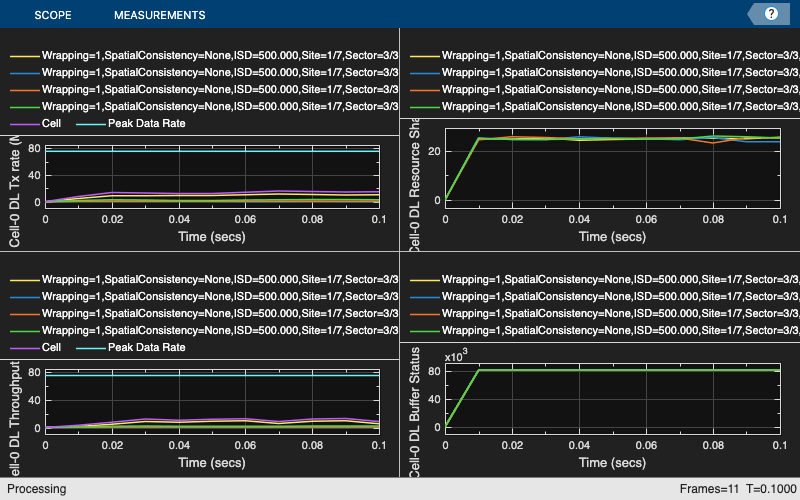This screenshot has width=800, height=500.
Task: Toggle the Cell legend entry in Throughput plot
Action: click(x=36, y=347)
